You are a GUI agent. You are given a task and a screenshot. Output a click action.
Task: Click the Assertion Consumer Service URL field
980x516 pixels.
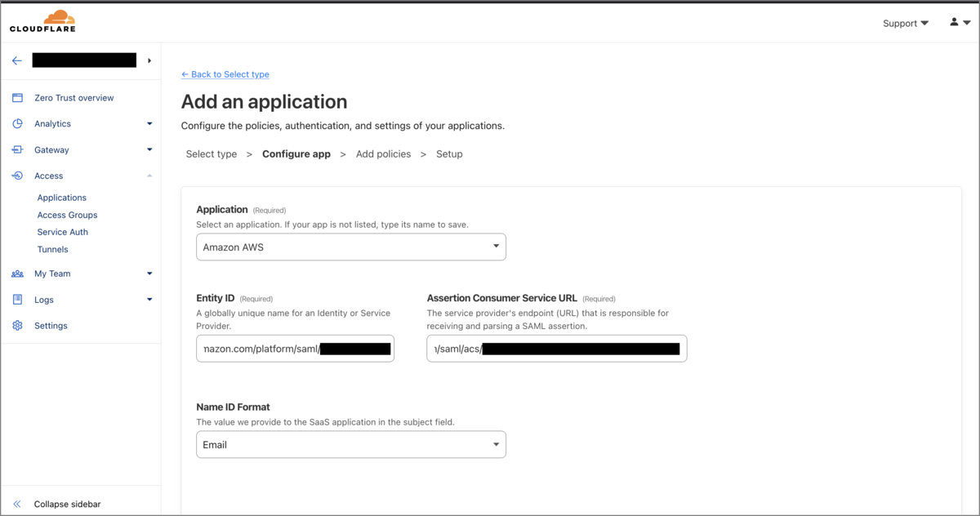click(556, 349)
